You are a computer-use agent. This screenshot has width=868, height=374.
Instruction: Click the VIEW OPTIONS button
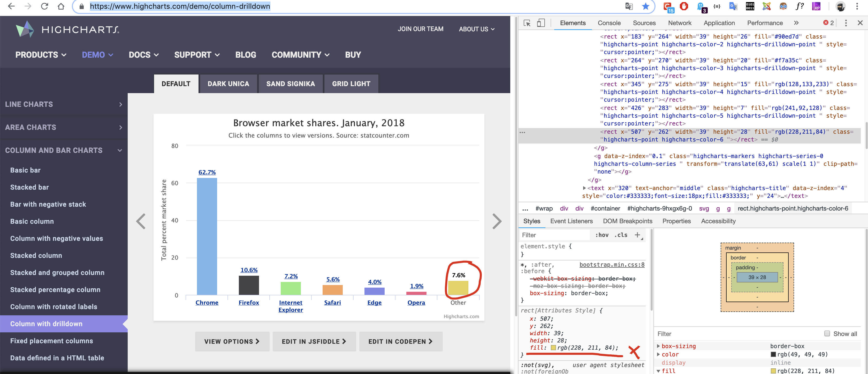pyautogui.click(x=232, y=342)
